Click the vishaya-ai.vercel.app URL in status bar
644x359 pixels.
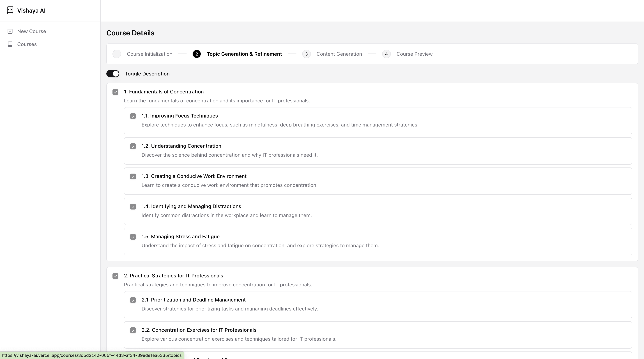(92, 355)
